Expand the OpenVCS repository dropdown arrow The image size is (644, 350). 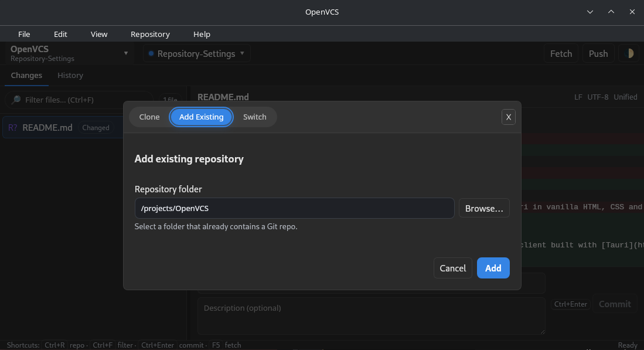(125, 53)
